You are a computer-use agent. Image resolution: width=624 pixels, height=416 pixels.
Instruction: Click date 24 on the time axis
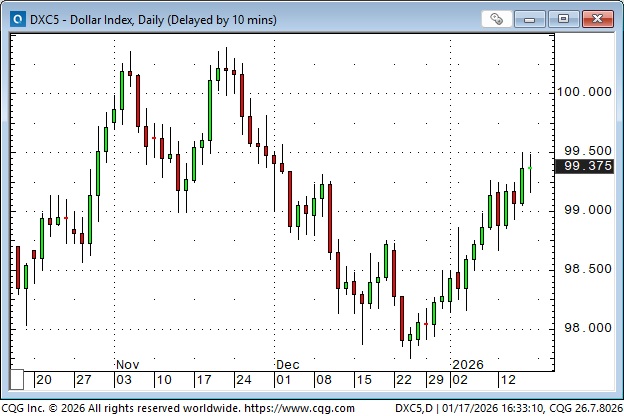pyautogui.click(x=244, y=380)
